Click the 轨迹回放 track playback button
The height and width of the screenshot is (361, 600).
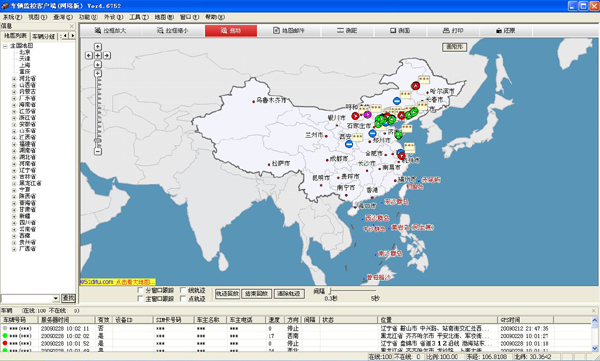(x=227, y=294)
